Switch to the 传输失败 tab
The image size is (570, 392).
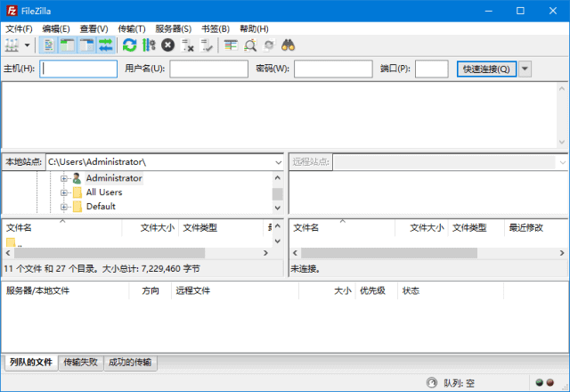pos(81,363)
